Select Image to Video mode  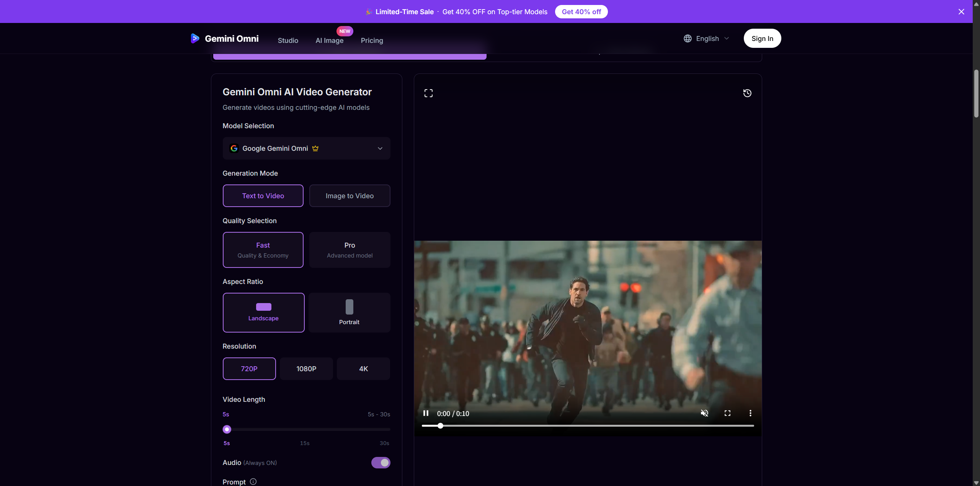pos(350,196)
